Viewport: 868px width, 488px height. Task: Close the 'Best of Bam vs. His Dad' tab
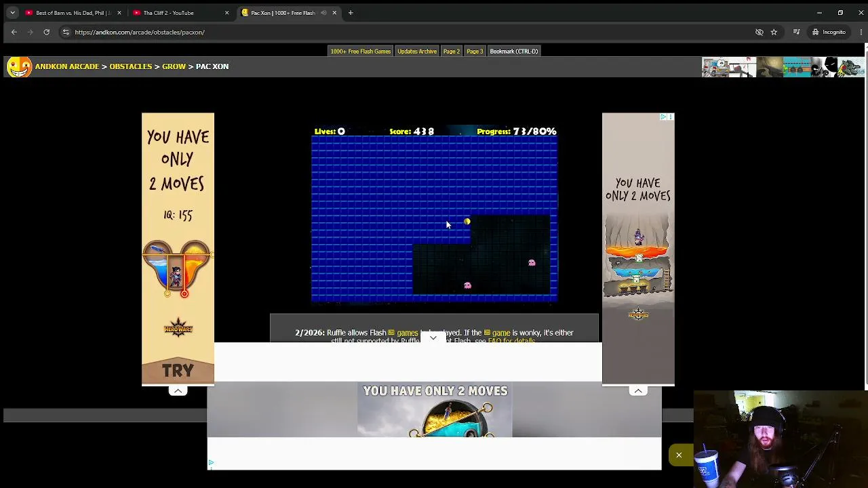(119, 13)
